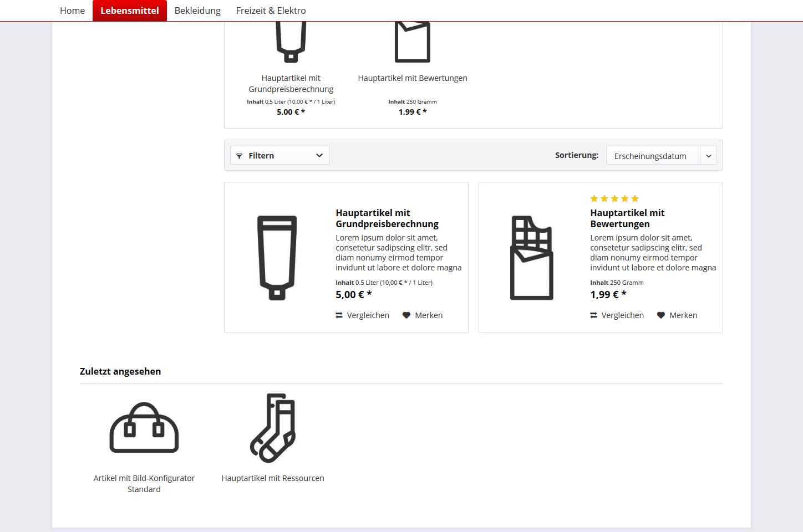Click Inhalt 250 Gramm text in listing card
The image size is (803, 532).
[617, 283]
